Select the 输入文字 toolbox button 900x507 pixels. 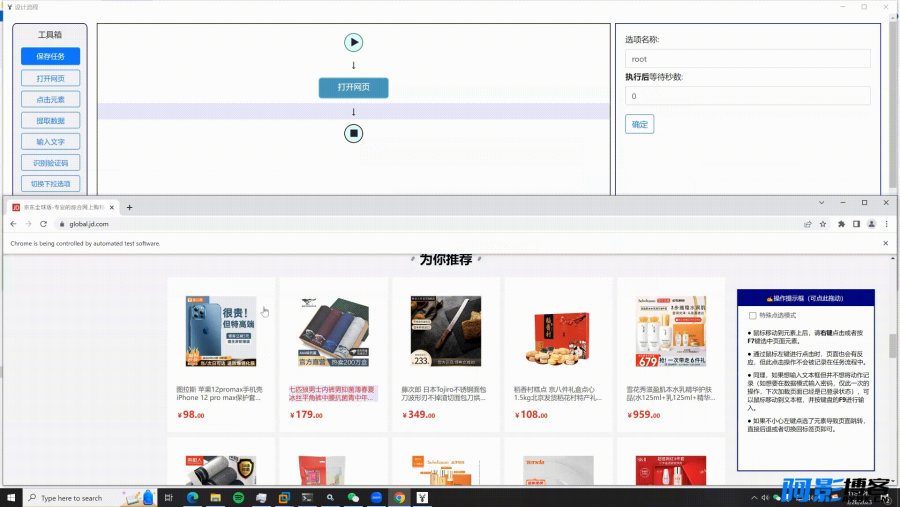click(51, 142)
